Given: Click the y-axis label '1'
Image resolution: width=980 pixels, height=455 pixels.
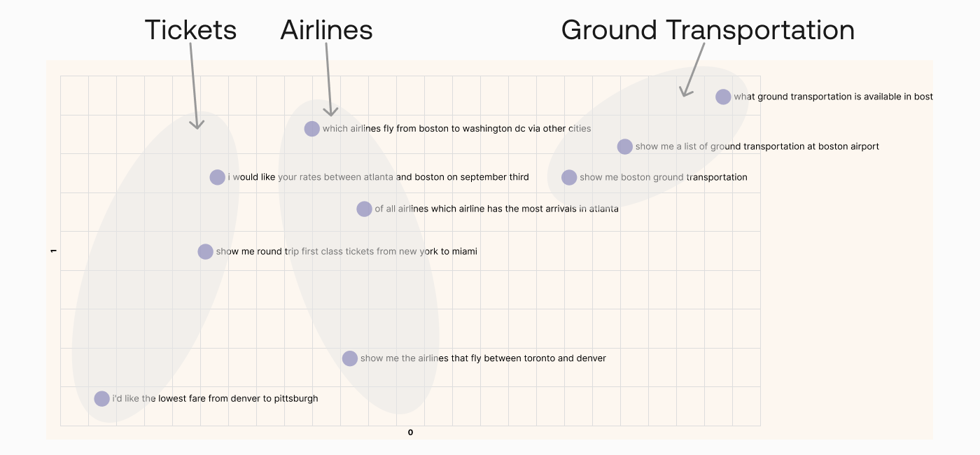Looking at the screenshot, I should (53, 251).
